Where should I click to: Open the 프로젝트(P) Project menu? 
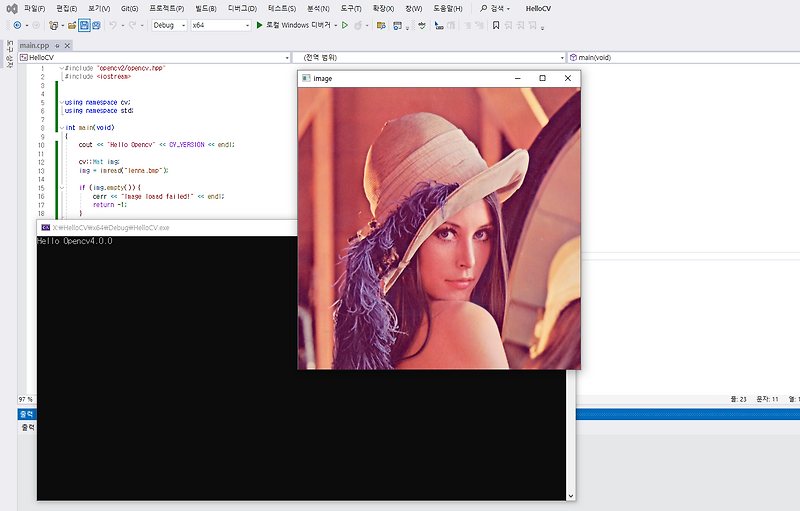(166, 9)
